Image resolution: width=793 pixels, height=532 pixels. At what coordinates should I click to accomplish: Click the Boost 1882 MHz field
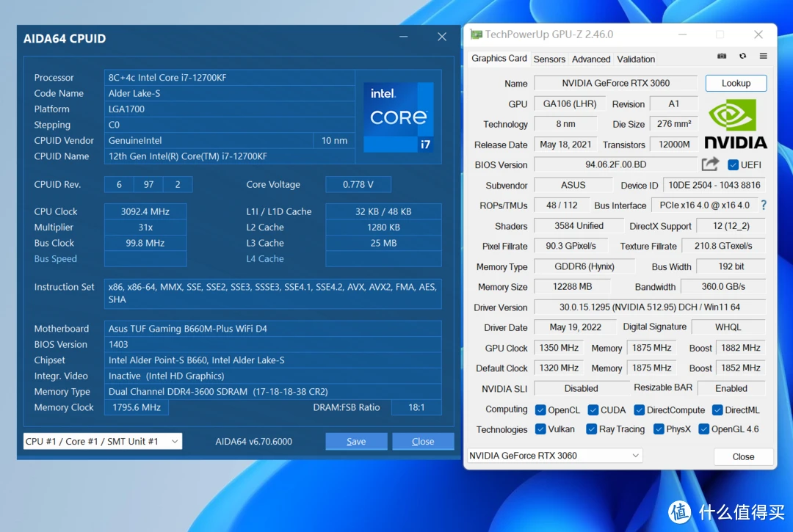pyautogui.click(x=740, y=348)
